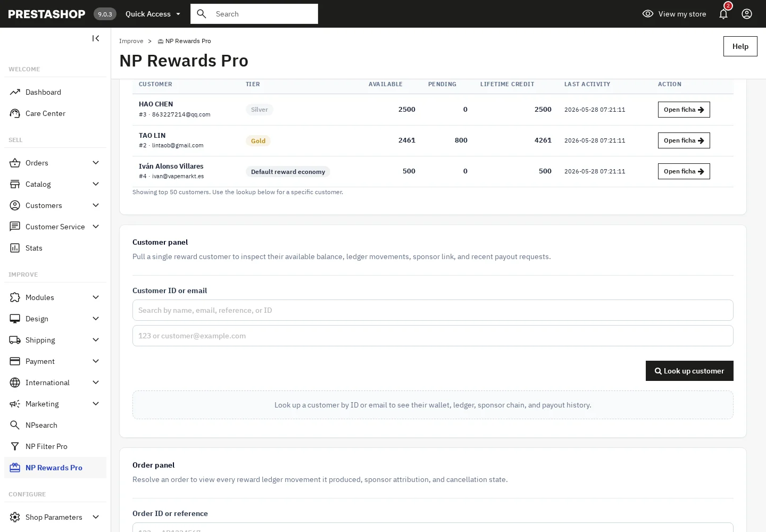Collapse the sidebar navigation menu

click(x=96, y=38)
